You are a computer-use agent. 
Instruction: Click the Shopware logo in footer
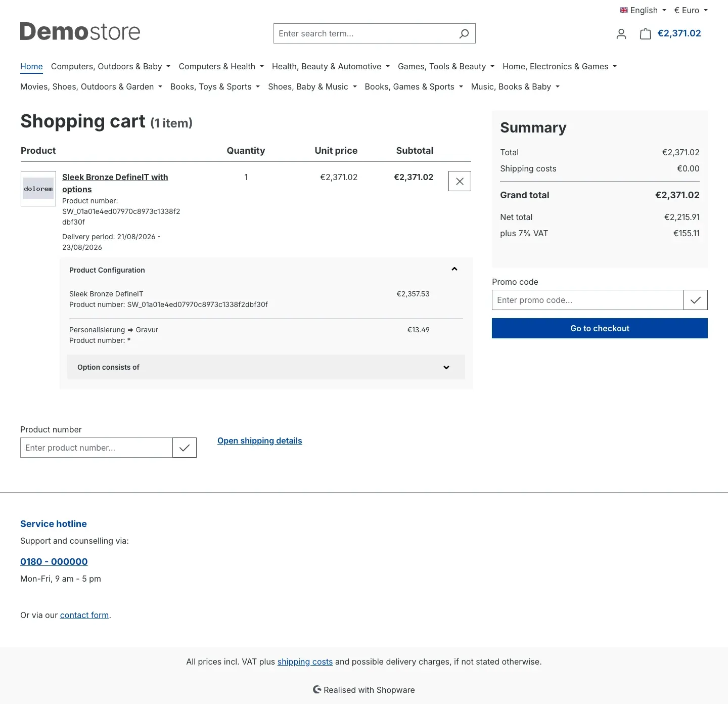[x=317, y=689]
